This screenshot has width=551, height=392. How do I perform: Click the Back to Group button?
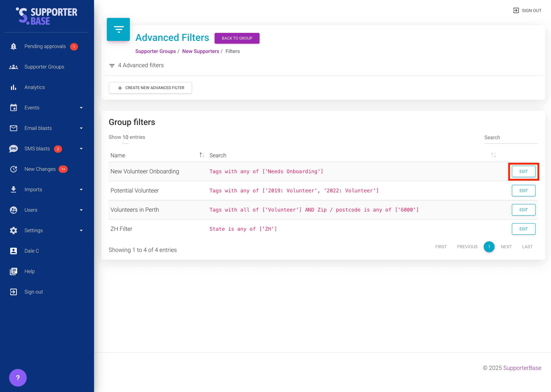(237, 38)
